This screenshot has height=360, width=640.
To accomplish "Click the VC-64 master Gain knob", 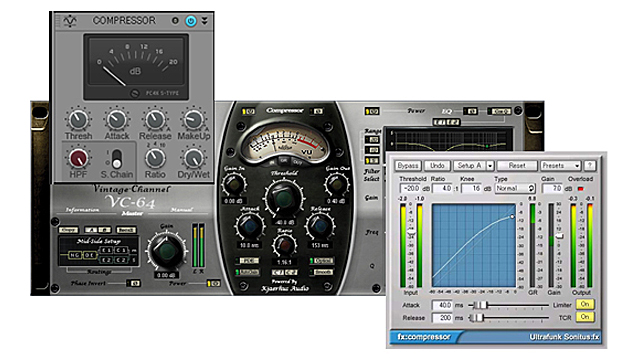I will (x=166, y=251).
